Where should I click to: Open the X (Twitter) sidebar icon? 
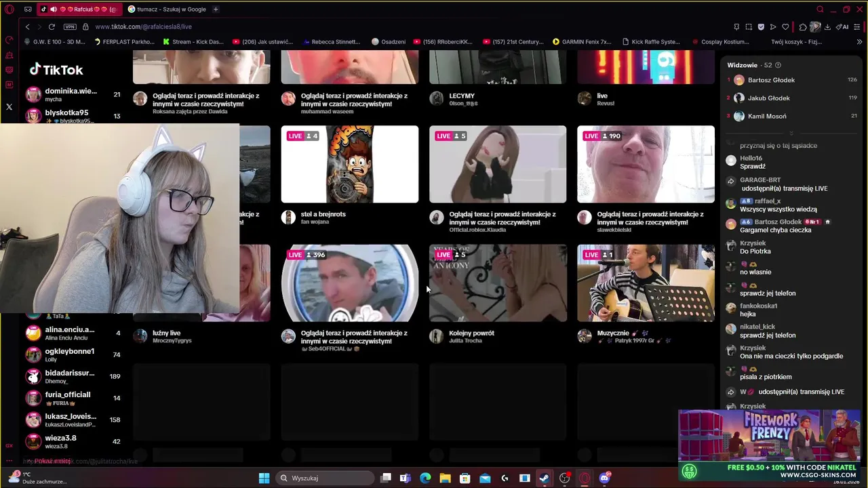coord(9,106)
